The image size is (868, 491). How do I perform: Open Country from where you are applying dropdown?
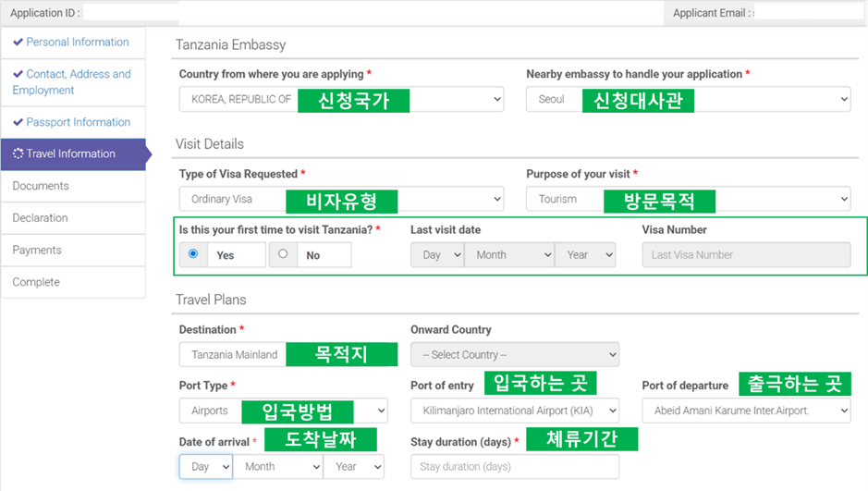(341, 99)
